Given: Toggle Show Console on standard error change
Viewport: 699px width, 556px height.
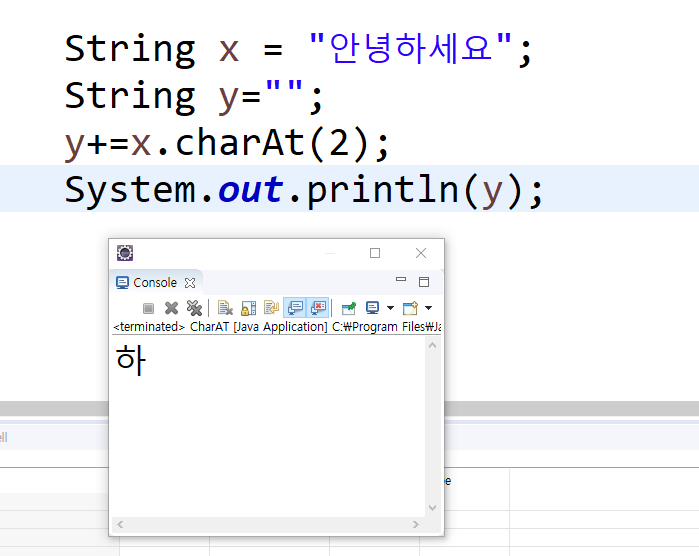Looking at the screenshot, I should tap(318, 308).
